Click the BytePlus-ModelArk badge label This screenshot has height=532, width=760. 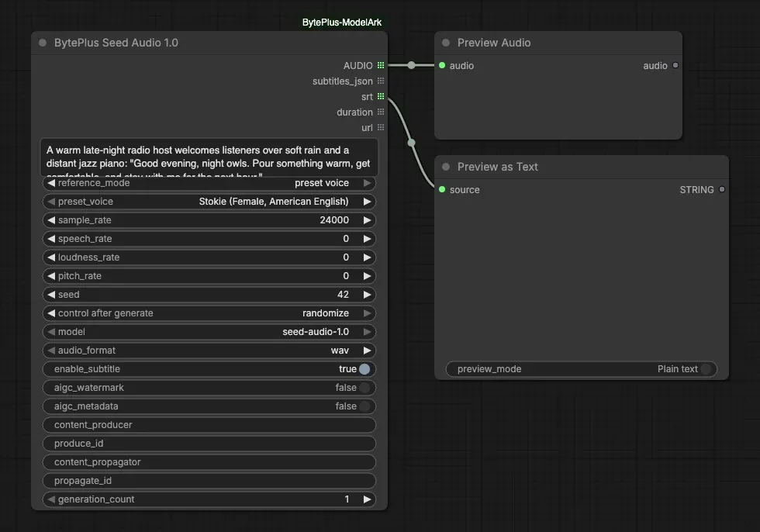click(x=342, y=22)
